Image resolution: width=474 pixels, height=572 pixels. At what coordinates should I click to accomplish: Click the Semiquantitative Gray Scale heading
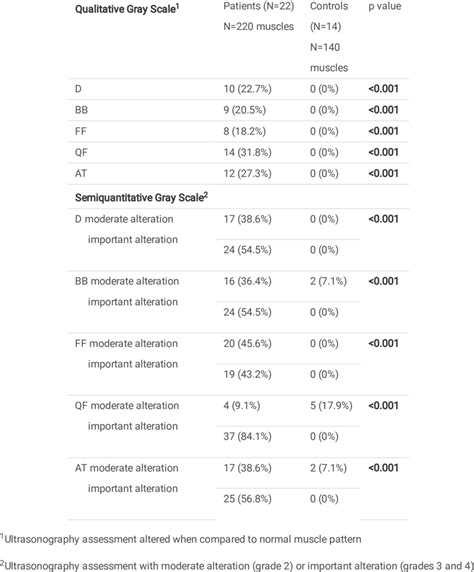[141, 197]
